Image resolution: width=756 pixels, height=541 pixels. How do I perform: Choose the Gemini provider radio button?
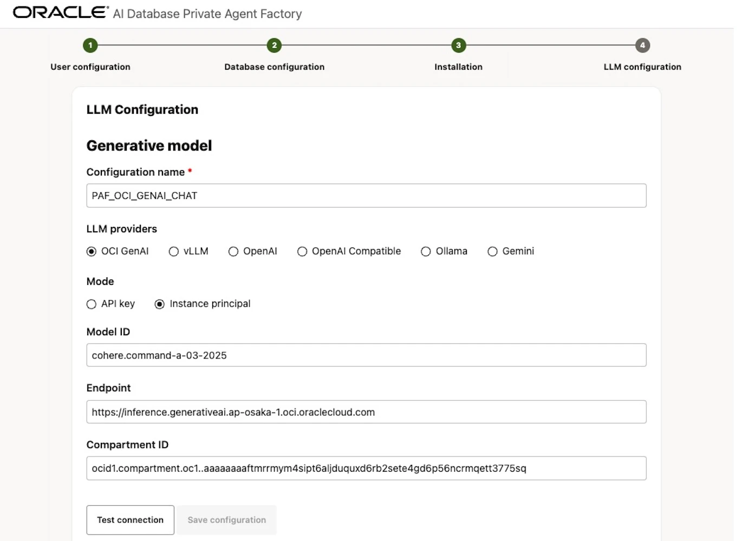[x=492, y=251]
